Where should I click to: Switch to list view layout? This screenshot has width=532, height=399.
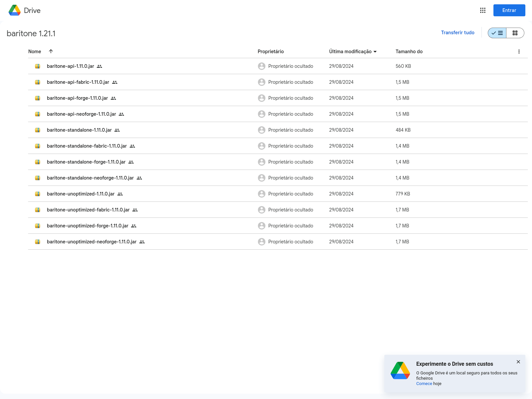pyautogui.click(x=497, y=33)
